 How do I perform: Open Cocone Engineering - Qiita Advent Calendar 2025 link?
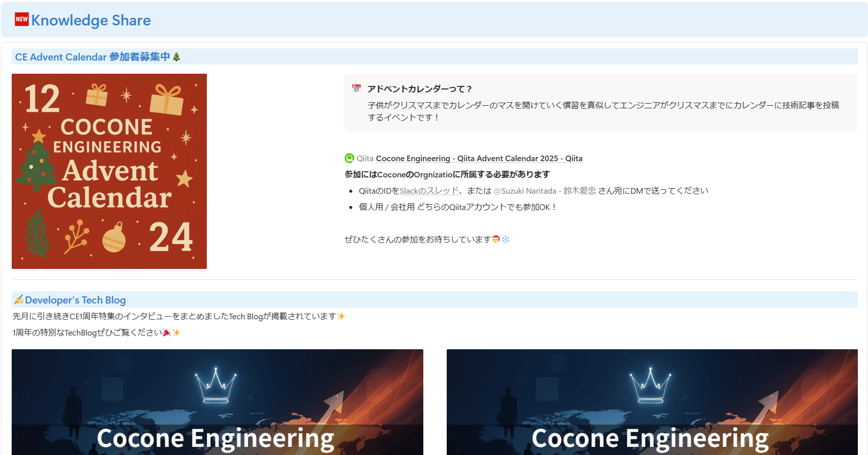[x=479, y=159]
